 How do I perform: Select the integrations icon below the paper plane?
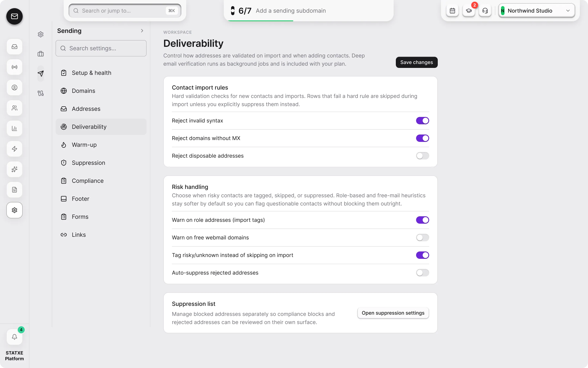coord(41,93)
